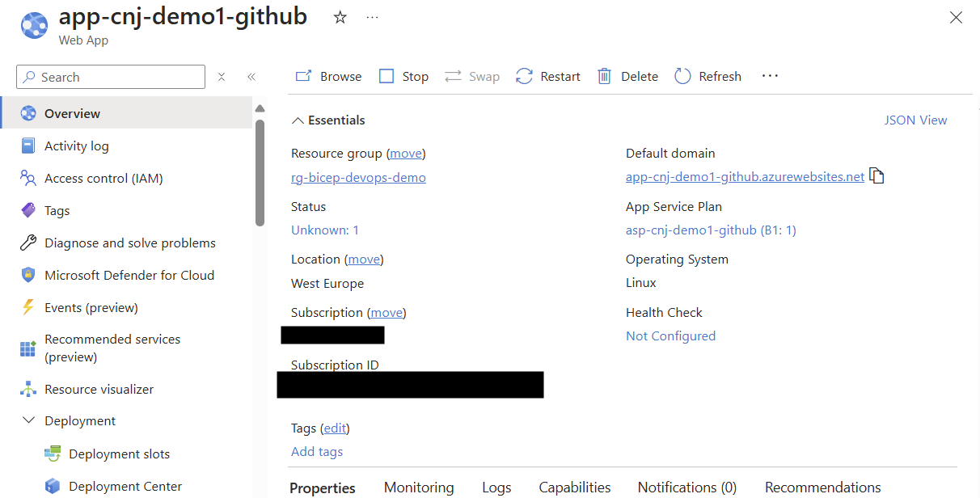Click the Swap toolbar button
This screenshot has width=980, height=498.
pos(472,76)
